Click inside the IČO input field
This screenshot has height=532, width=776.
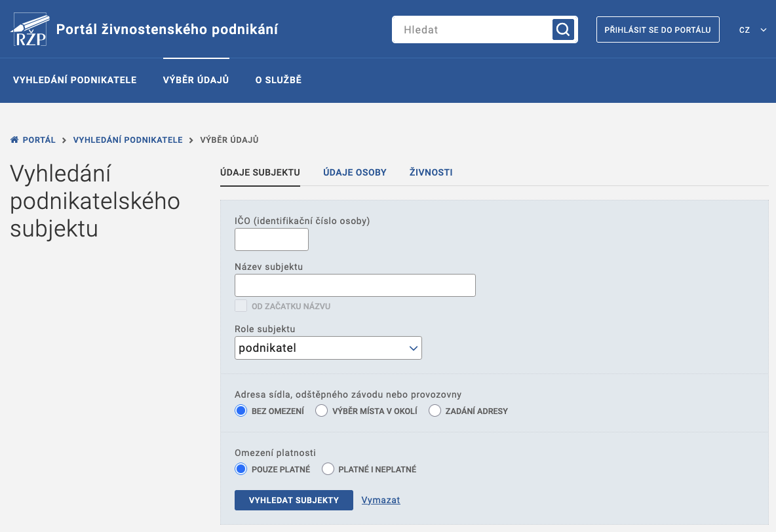pos(271,239)
